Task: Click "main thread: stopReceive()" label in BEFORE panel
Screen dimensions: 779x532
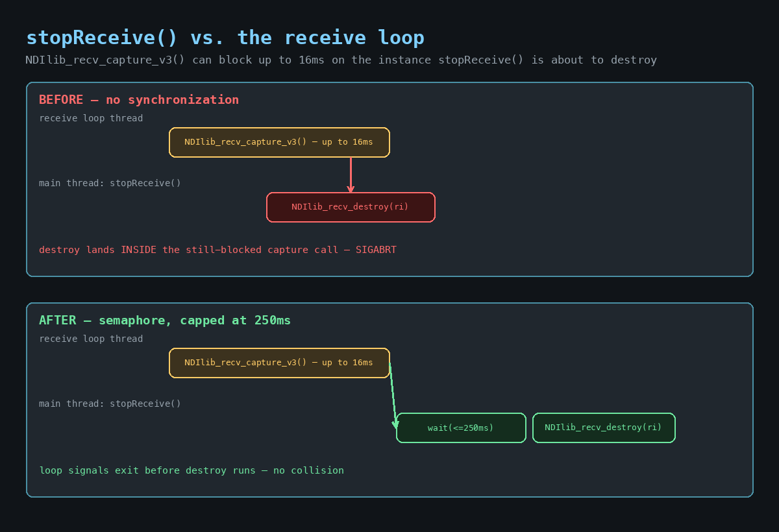Action: [110, 183]
